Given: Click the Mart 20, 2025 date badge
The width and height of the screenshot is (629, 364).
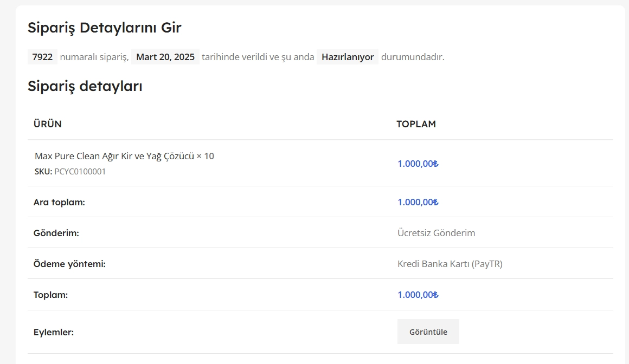Looking at the screenshot, I should click(165, 57).
